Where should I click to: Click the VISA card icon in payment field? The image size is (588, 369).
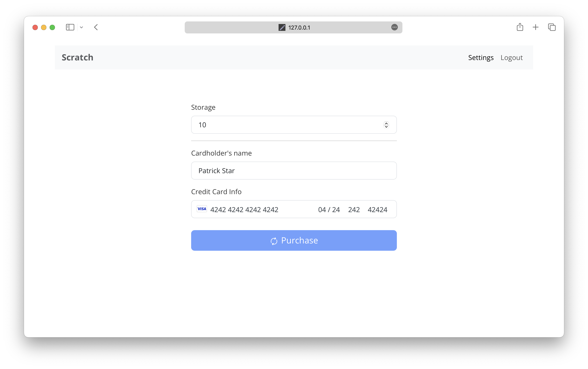pyautogui.click(x=202, y=209)
